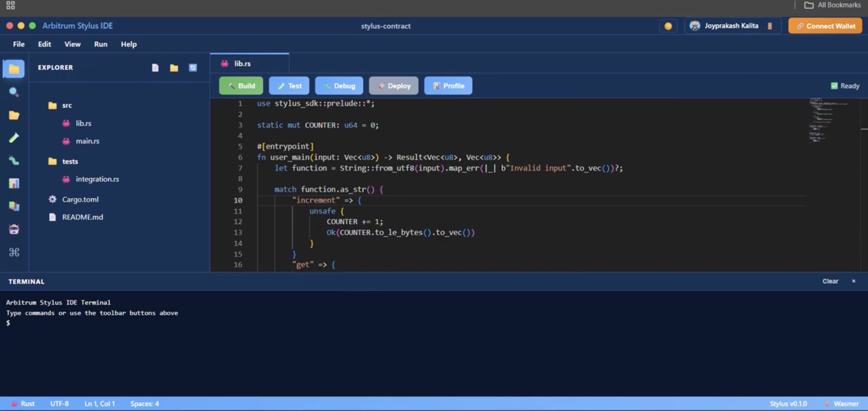Click the Spaces: 4 indentation status
868x411 pixels.
pos(145,404)
